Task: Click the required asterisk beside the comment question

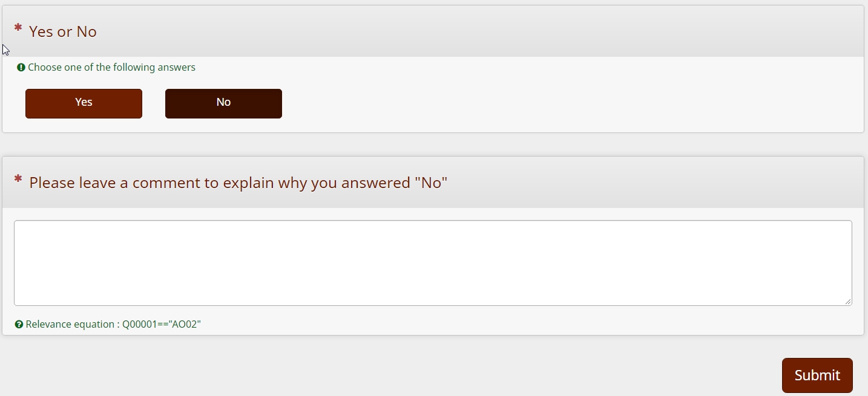Action: (x=18, y=180)
